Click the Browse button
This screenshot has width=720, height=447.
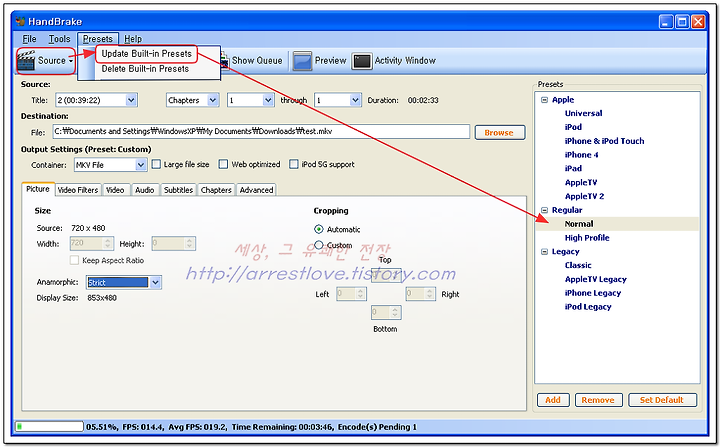(499, 133)
